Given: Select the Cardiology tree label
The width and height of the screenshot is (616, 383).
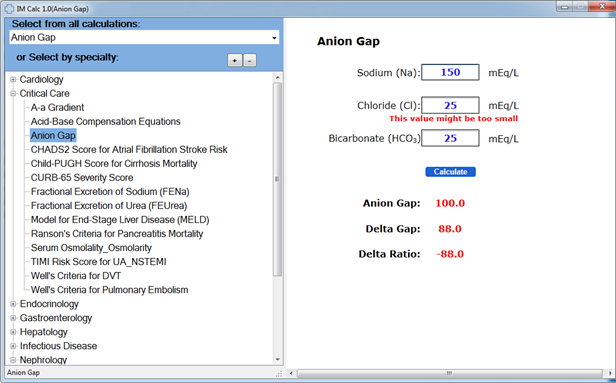Looking at the screenshot, I should [41, 80].
